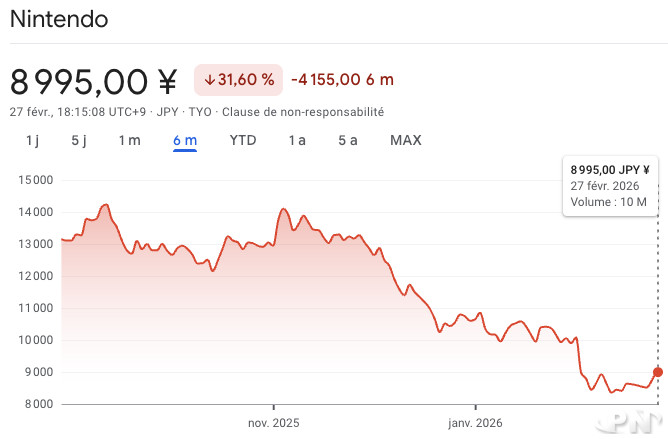Show the 1 a chart range
The height and width of the screenshot is (439, 668).
pos(297,140)
